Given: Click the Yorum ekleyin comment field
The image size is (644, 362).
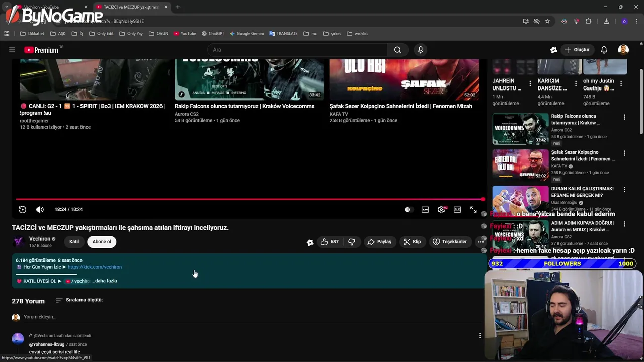Looking at the screenshot, I should point(252,317).
